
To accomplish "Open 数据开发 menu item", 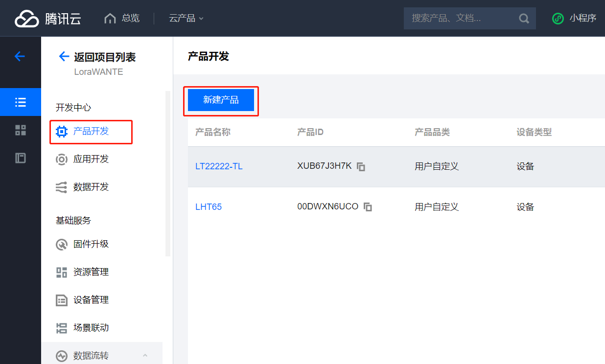I will (91, 187).
